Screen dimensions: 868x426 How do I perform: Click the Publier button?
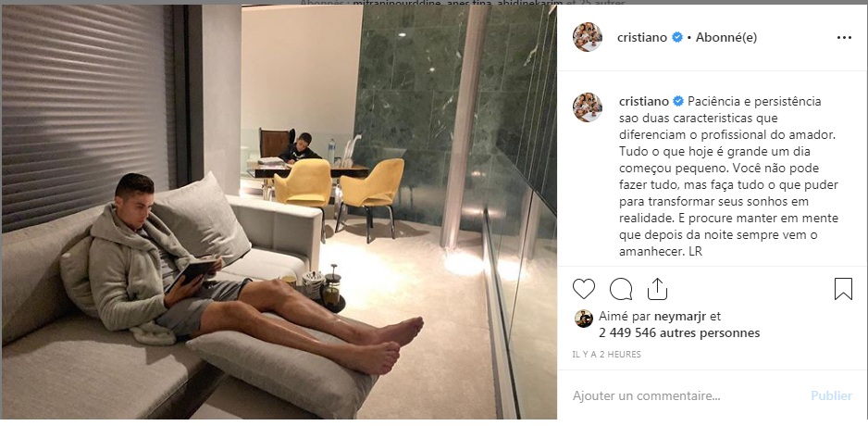832,396
